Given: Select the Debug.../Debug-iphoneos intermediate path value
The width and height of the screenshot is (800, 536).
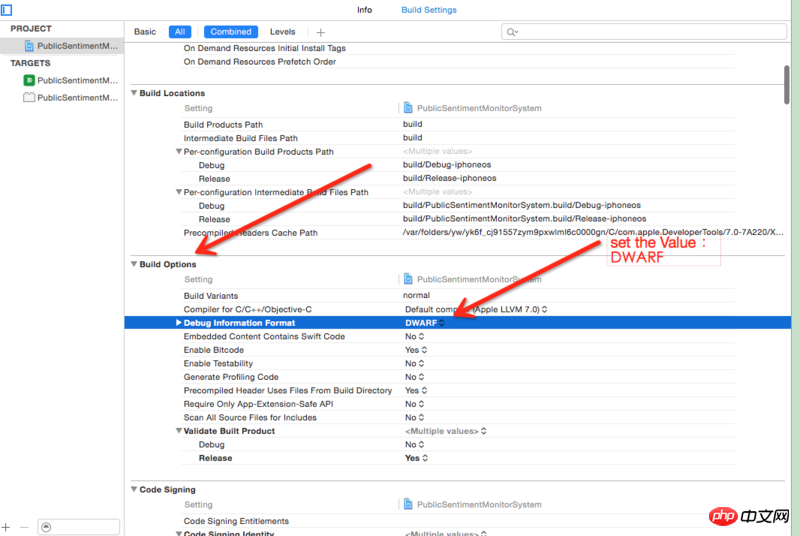Looking at the screenshot, I should (521, 205).
